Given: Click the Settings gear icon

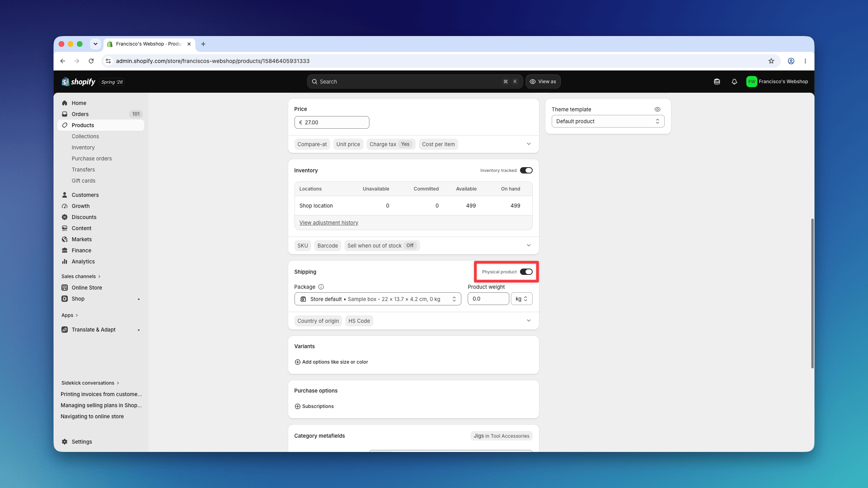Looking at the screenshot, I should click(x=65, y=442).
